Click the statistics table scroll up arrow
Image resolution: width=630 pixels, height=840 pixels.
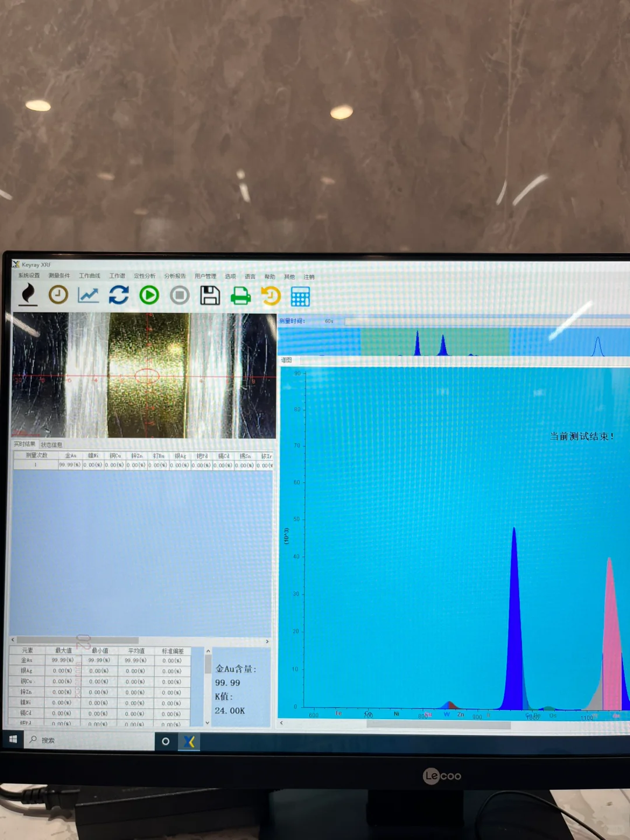[x=208, y=651]
